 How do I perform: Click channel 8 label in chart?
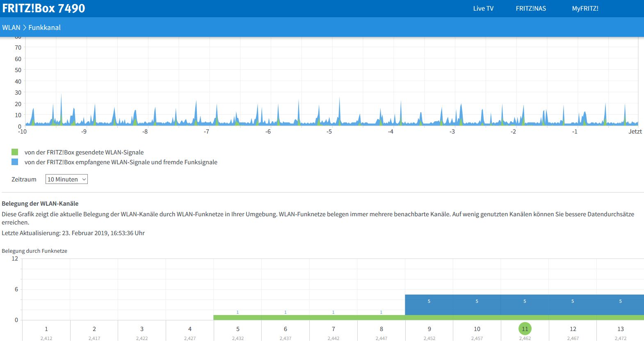click(381, 329)
